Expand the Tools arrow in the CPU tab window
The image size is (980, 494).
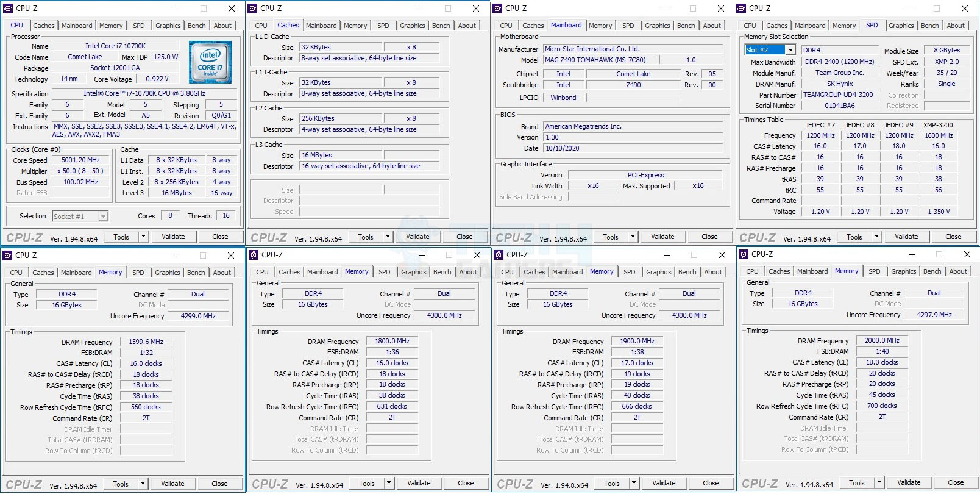(x=143, y=237)
